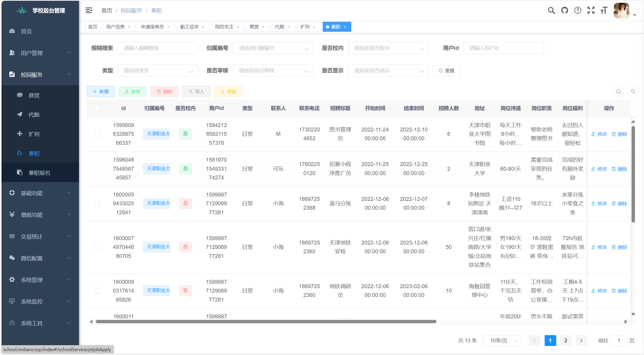Click 删除 for the 招募小程序推广员 row

(619, 169)
